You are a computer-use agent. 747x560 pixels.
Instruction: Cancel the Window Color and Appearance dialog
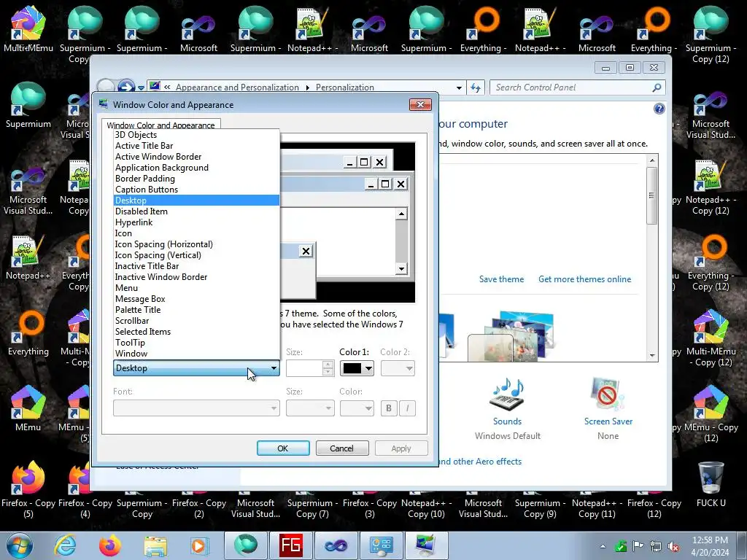tap(341, 448)
